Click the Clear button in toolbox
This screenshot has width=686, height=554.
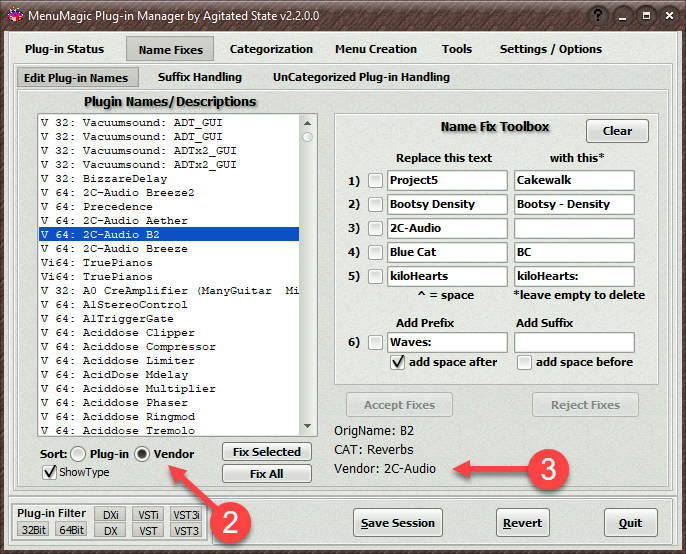pyautogui.click(x=617, y=131)
